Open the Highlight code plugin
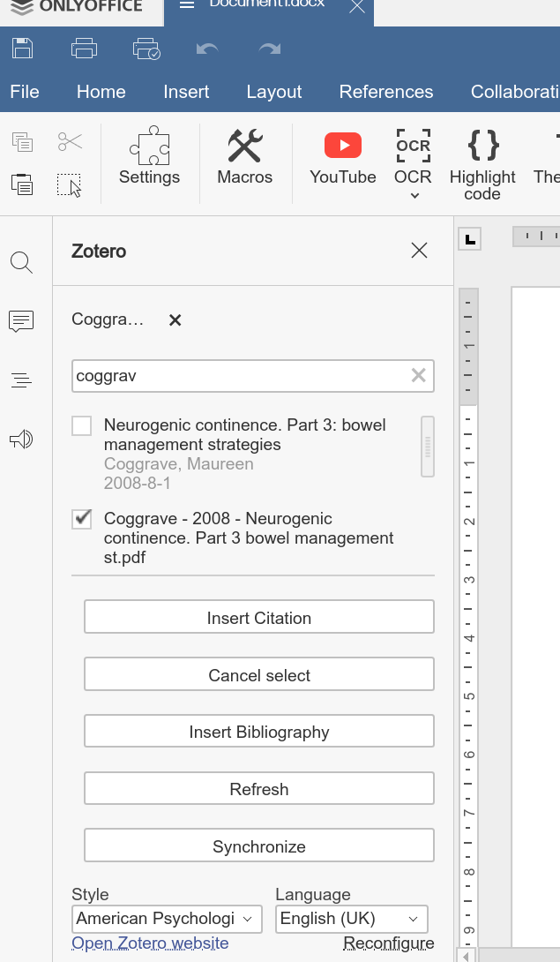The height and width of the screenshot is (962, 560). pos(482,164)
